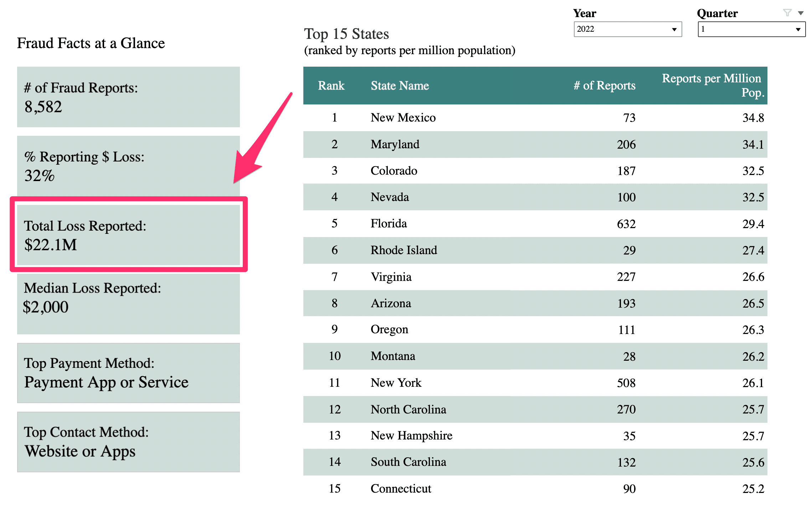This screenshot has width=812, height=509.
Task: Select the New Mexico row name
Action: [x=403, y=118]
